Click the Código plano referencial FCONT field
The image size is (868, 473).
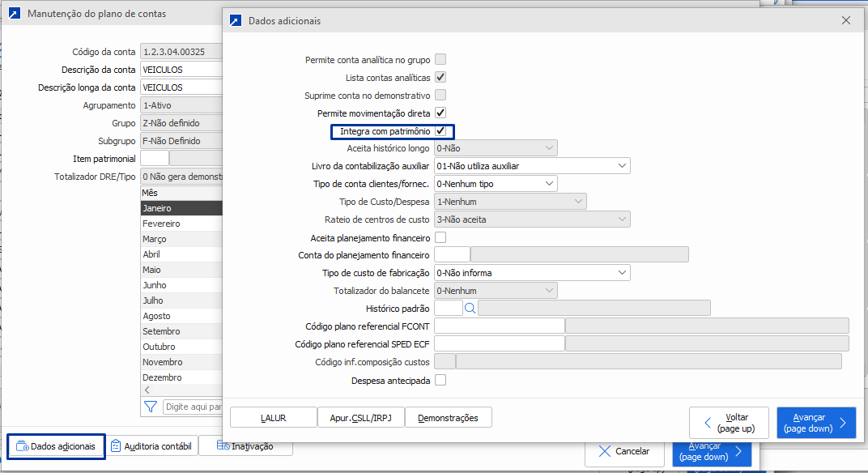[499, 326]
